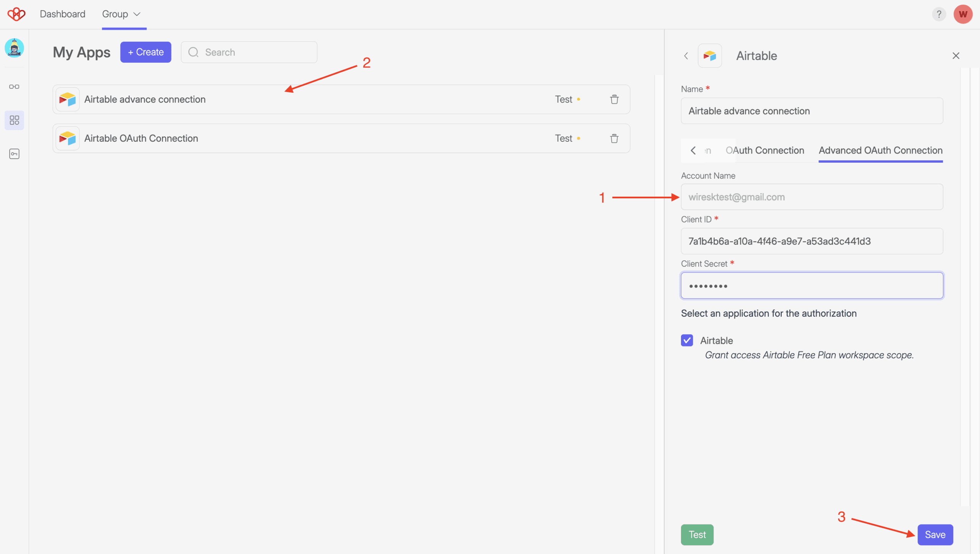Expand the Group dropdown menu

coord(121,14)
